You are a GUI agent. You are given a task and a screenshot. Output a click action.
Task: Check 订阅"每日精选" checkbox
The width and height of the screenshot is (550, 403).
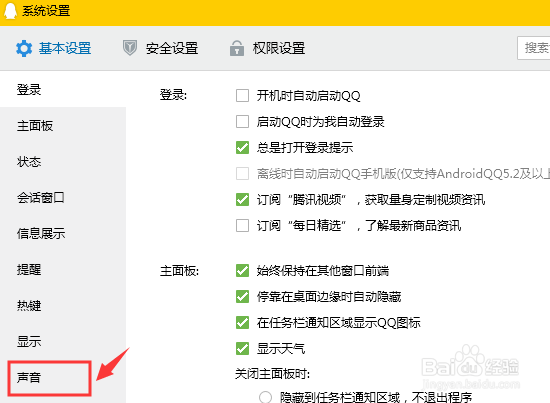(242, 226)
